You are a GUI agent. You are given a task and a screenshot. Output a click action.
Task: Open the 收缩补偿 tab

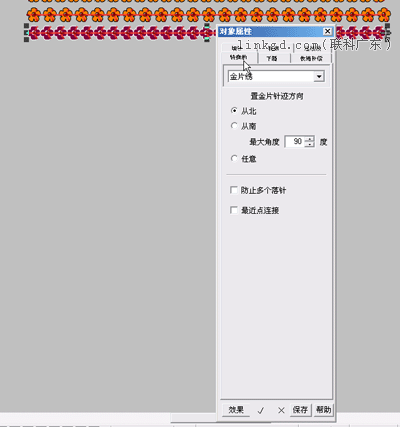coord(311,58)
